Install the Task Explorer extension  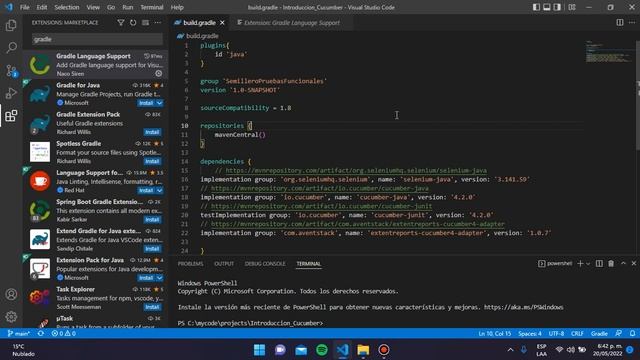152,307
